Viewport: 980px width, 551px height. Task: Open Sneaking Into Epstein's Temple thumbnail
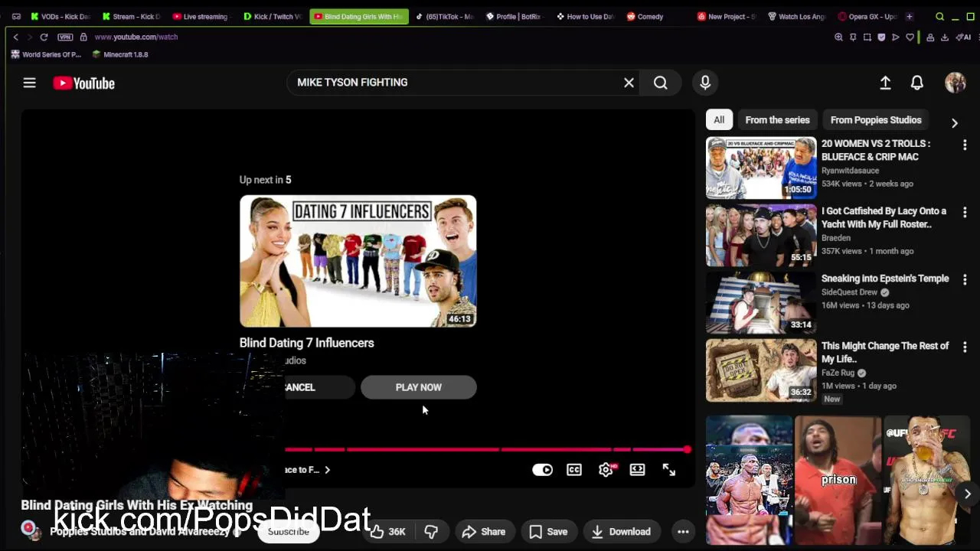coord(761,303)
